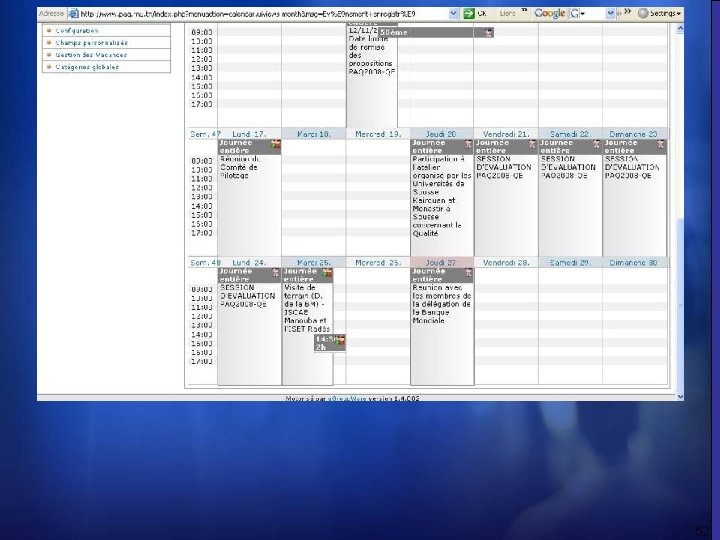Click the icon on Jeudi 20 event header
The width and height of the screenshot is (720, 540).
tap(468, 144)
